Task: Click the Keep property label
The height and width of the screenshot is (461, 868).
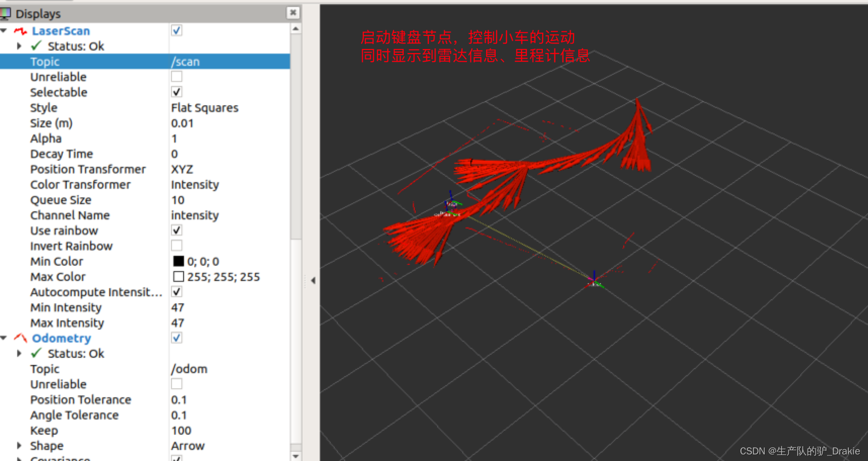Action: click(x=44, y=431)
